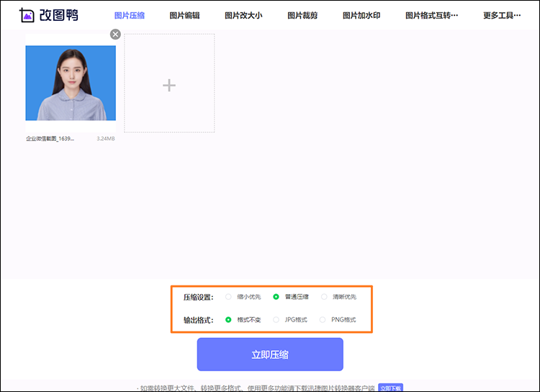Click the 立即压缩 button
This screenshot has width=540, height=392.
[270, 355]
